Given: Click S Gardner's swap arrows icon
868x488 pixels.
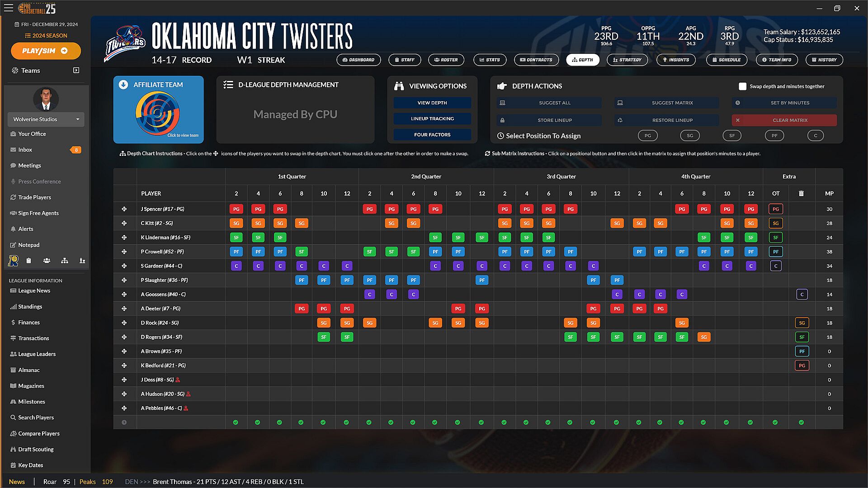Looking at the screenshot, I should coord(124,266).
